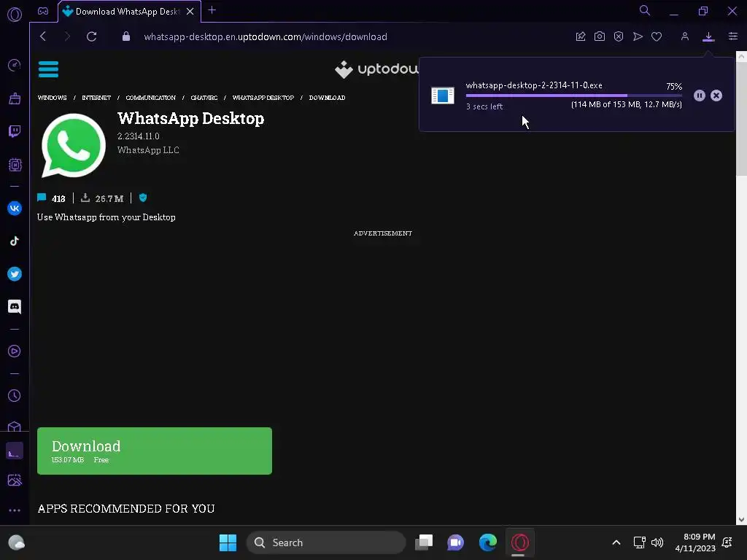
Task: Go to WINDOWS breadcrumb
Action: [52, 98]
